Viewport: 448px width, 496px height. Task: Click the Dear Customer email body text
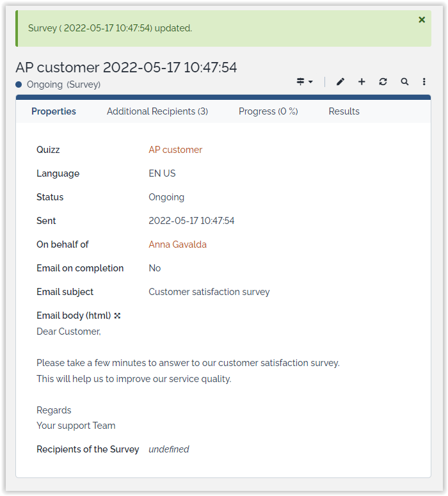68,332
